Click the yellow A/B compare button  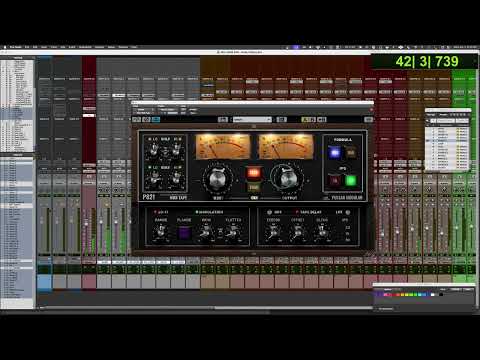(308, 119)
